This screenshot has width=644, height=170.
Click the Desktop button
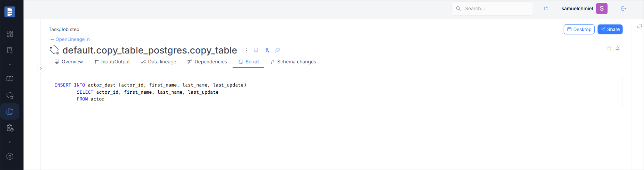pyautogui.click(x=579, y=29)
